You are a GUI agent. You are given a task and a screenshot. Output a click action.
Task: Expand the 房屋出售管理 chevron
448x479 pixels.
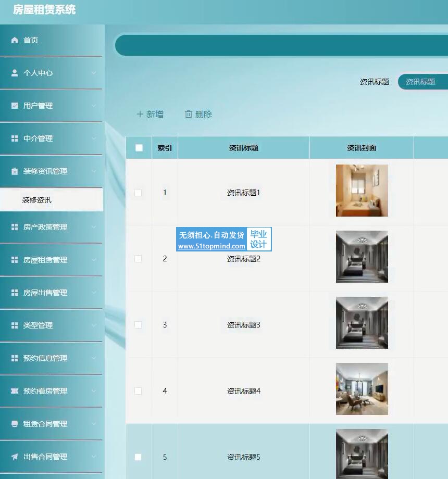[94, 293]
